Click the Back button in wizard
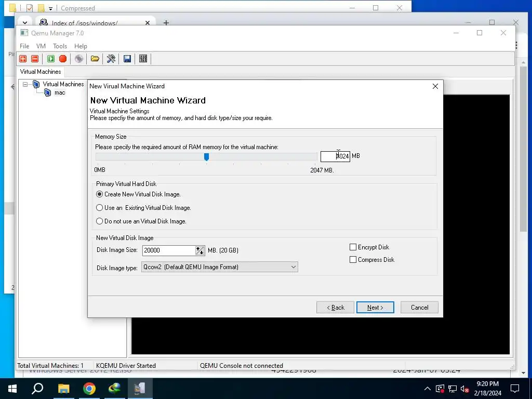The height and width of the screenshot is (399, 532). click(x=335, y=308)
